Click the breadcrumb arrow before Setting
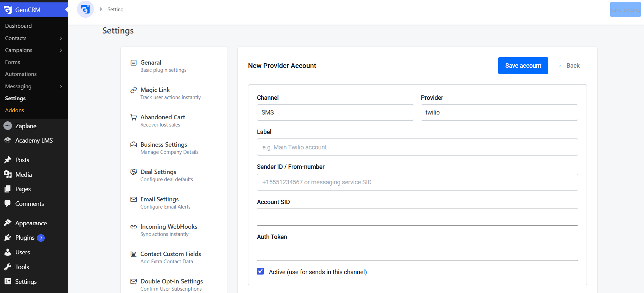644x293 pixels. (x=101, y=10)
